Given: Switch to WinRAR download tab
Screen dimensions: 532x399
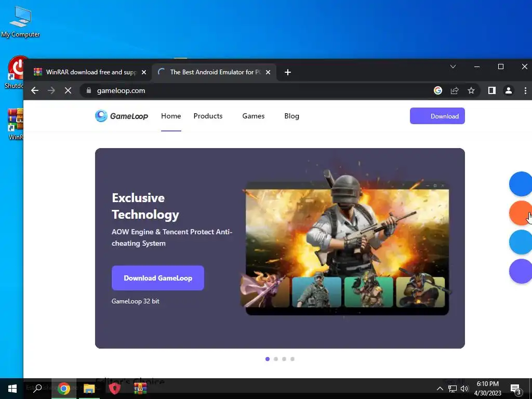Looking at the screenshot, I should (x=90, y=72).
